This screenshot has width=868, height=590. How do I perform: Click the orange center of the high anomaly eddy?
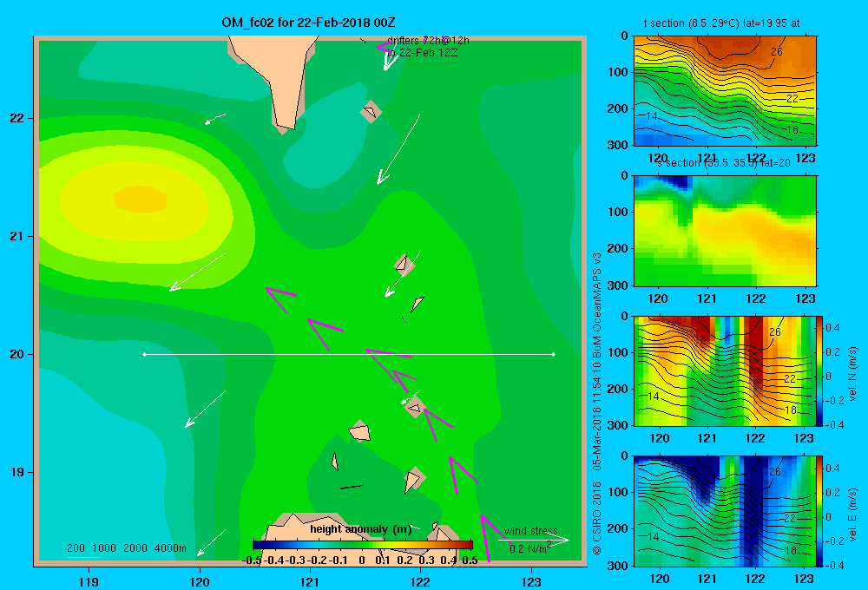click(x=140, y=200)
